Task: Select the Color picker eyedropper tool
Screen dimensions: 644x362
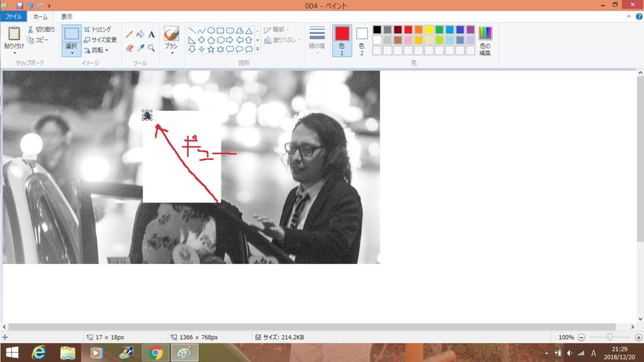Action: point(140,48)
